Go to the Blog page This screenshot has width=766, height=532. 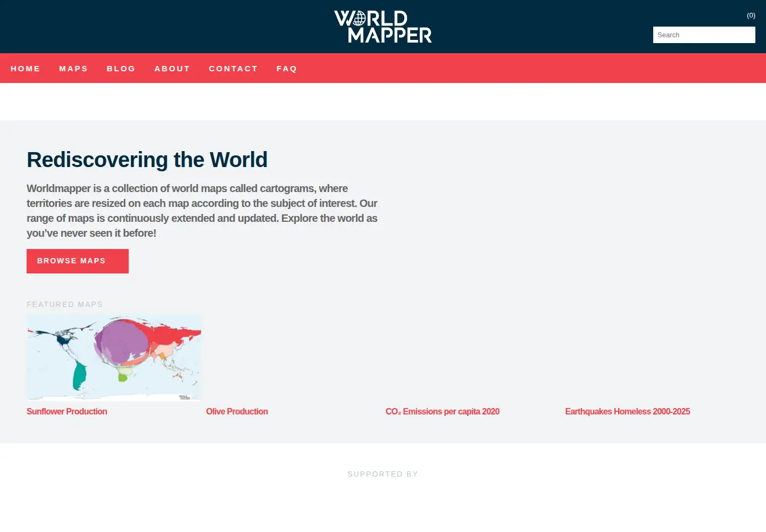121,69
